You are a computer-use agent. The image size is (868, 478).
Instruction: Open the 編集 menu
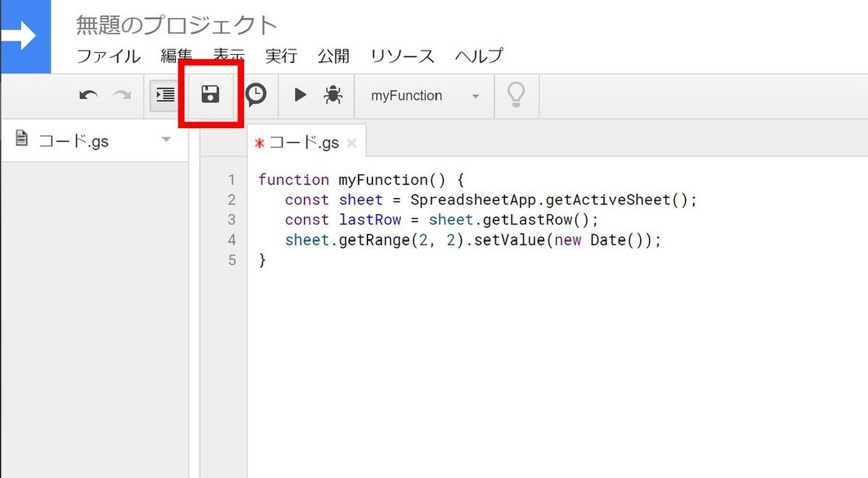pyautogui.click(x=176, y=56)
